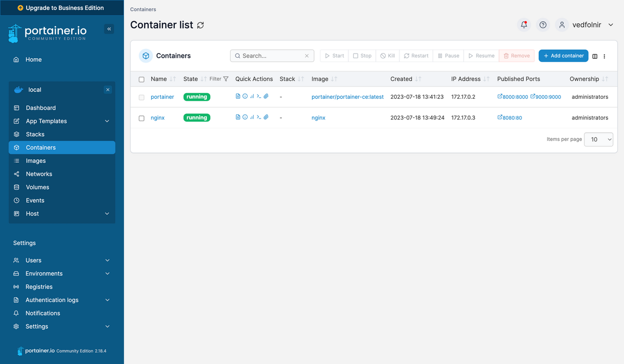Click the Remove button
Viewport: 624px width, 364px height.
click(516, 56)
